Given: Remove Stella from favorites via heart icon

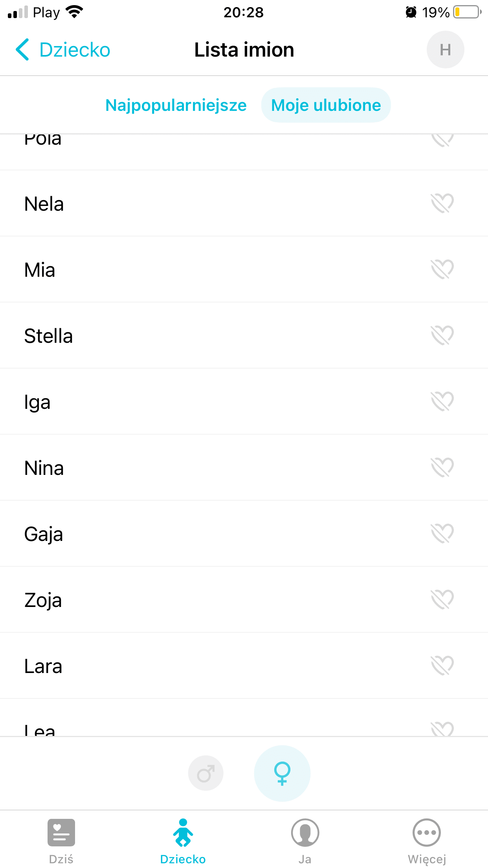Looking at the screenshot, I should (x=442, y=335).
